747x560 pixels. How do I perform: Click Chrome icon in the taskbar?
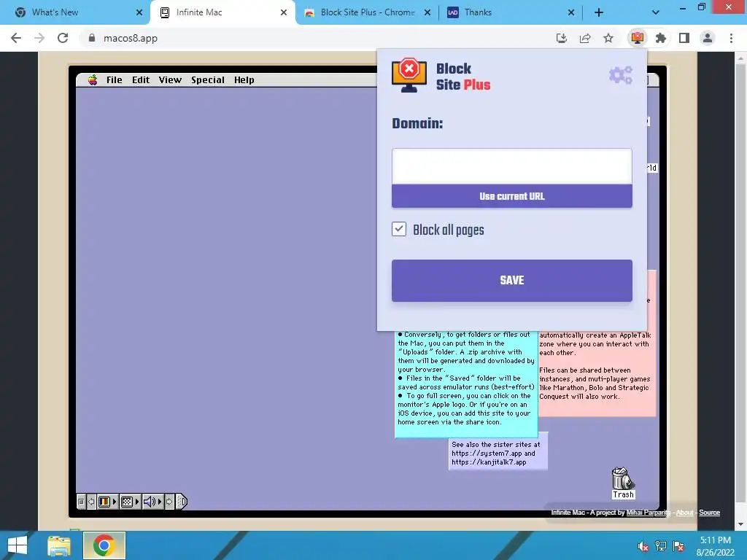[x=104, y=545]
